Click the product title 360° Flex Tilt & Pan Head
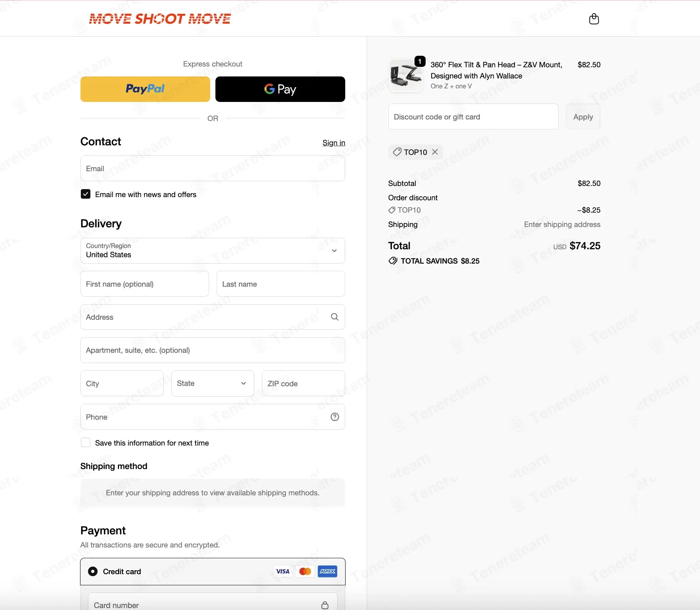Screen dimensions: 700x610 [x=497, y=70]
